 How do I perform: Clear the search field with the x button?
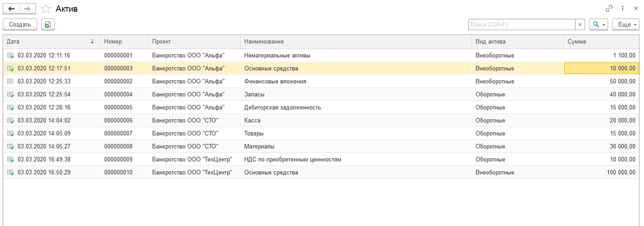coord(580,24)
